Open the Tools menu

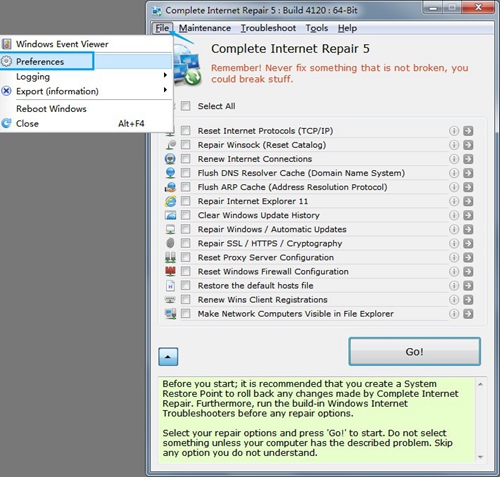point(317,28)
